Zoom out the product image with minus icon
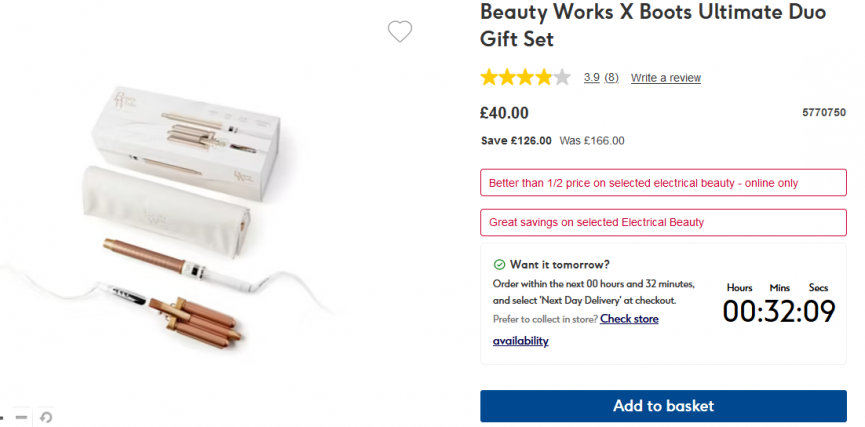The image size is (865, 427). [x=21, y=416]
